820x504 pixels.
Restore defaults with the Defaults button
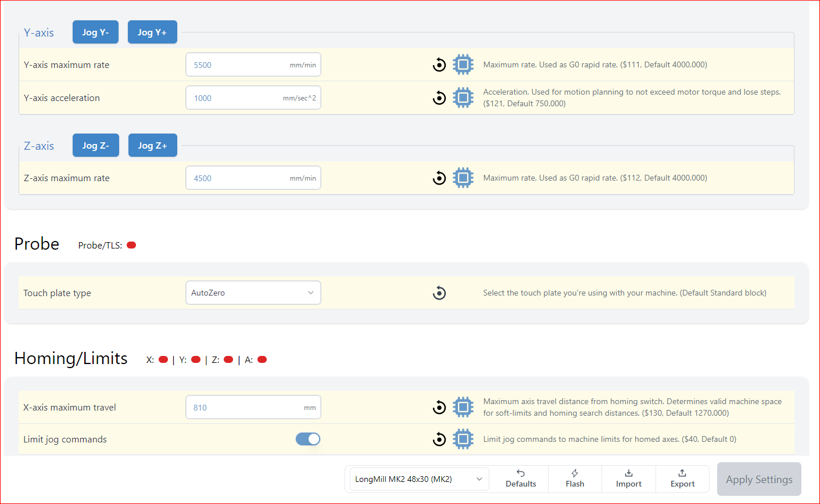[521, 478]
